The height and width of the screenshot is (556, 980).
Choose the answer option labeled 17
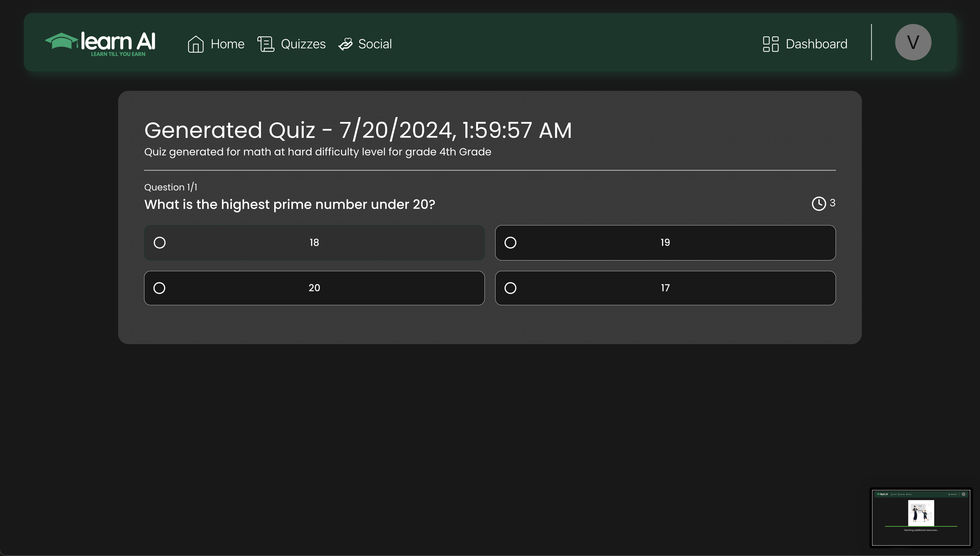[665, 288]
